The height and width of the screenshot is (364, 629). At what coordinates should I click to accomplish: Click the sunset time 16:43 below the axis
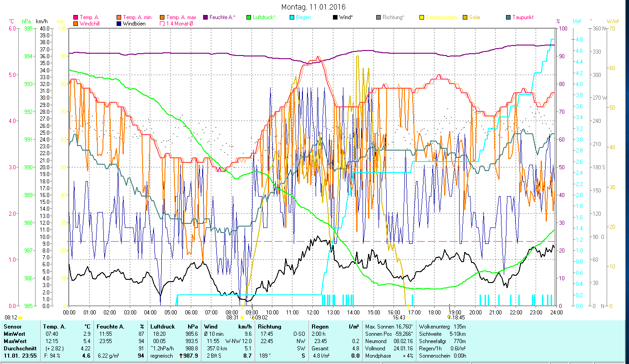399,318
